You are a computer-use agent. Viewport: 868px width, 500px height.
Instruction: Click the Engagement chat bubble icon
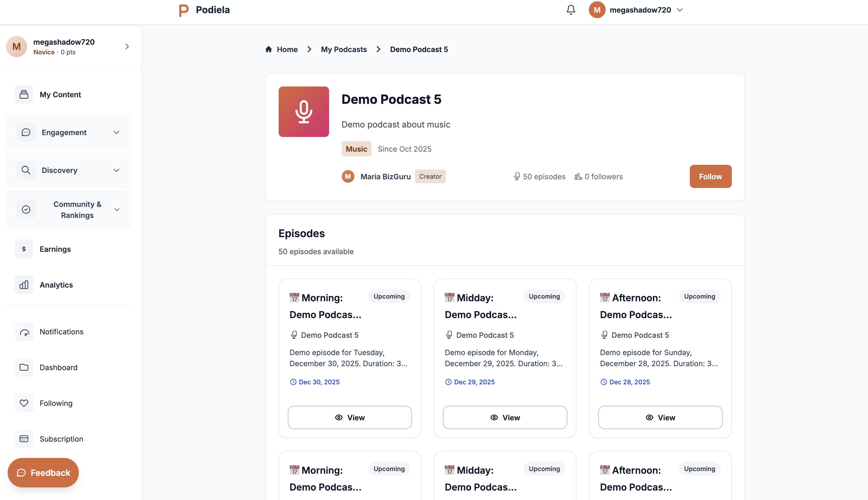tap(26, 132)
